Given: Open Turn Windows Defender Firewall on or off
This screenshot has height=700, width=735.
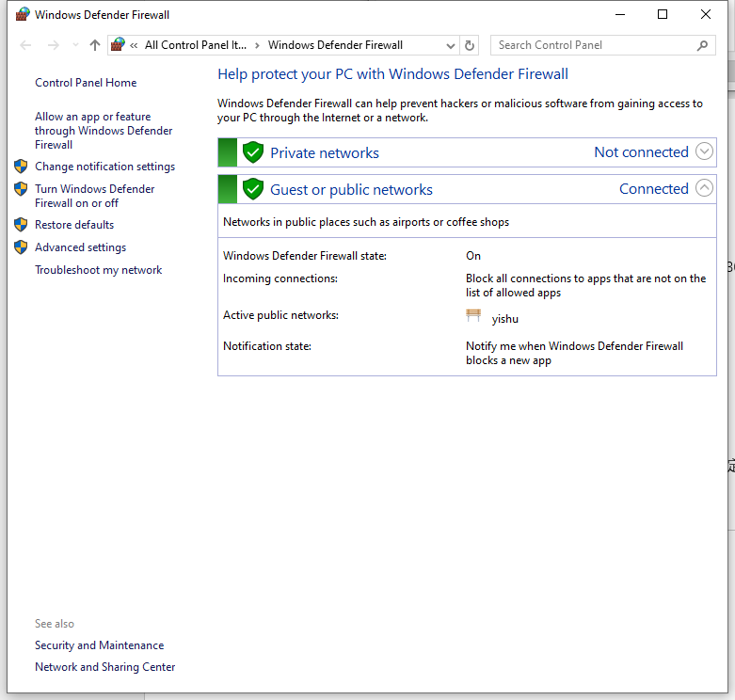Looking at the screenshot, I should [95, 196].
